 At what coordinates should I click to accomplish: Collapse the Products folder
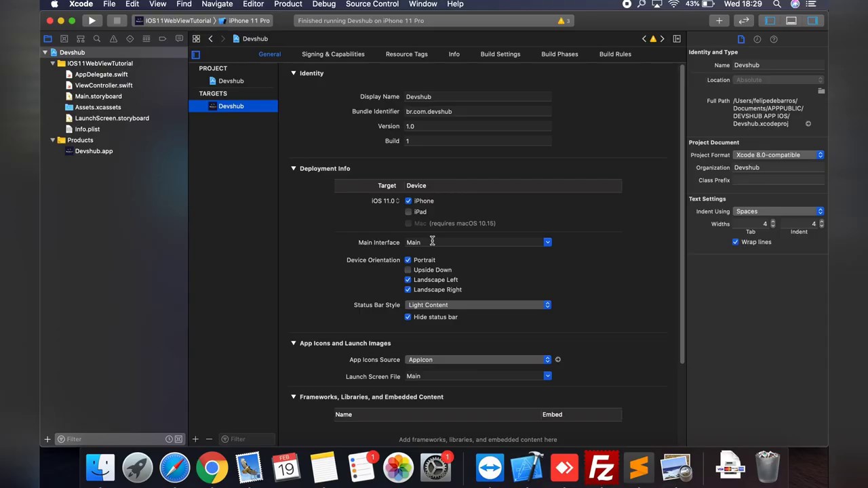click(53, 140)
